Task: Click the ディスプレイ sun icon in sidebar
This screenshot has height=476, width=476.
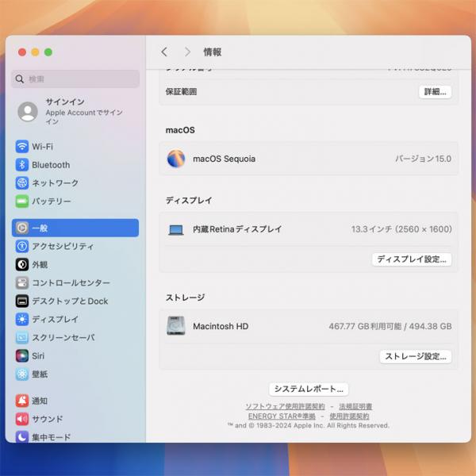Action: [22, 319]
